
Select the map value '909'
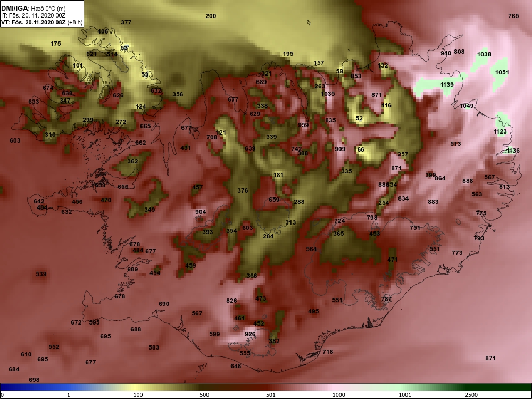340,149
